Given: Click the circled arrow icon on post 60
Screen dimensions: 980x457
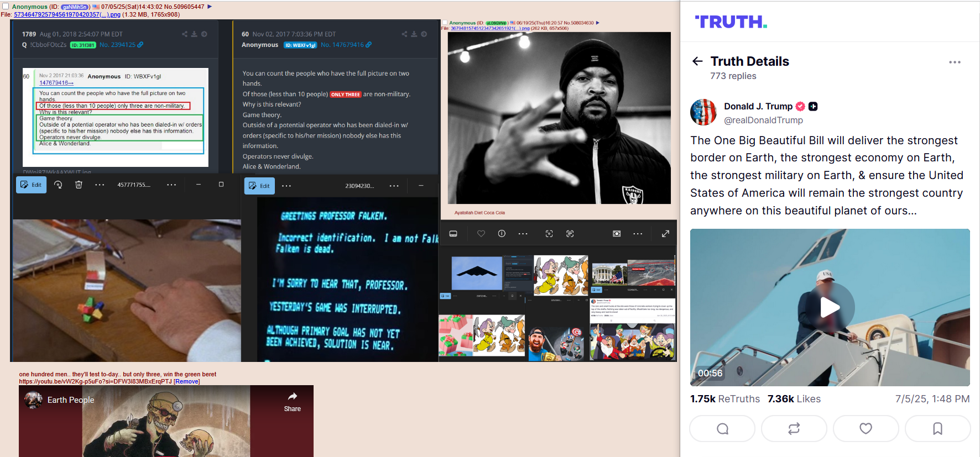Looking at the screenshot, I should point(424,34).
